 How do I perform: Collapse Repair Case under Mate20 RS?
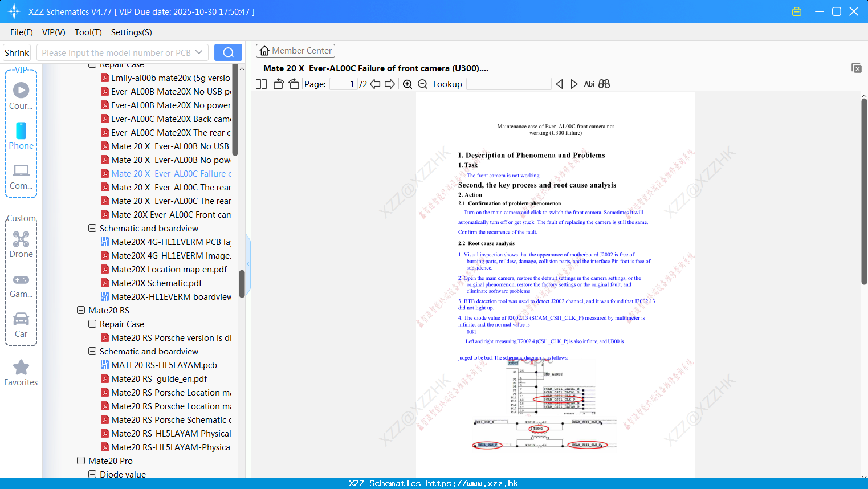coord(92,324)
